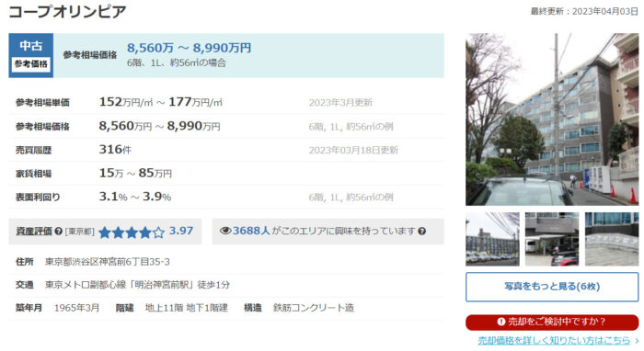Open the entrance canopy thumbnail
The height and width of the screenshot is (351, 644).
(x=552, y=239)
